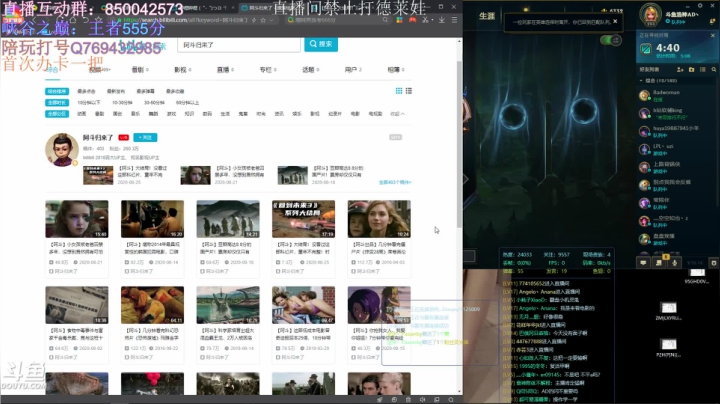Screen dimensions: 720x404
Task: Open the 阿斗归来了 user avatar
Action: coord(62,150)
